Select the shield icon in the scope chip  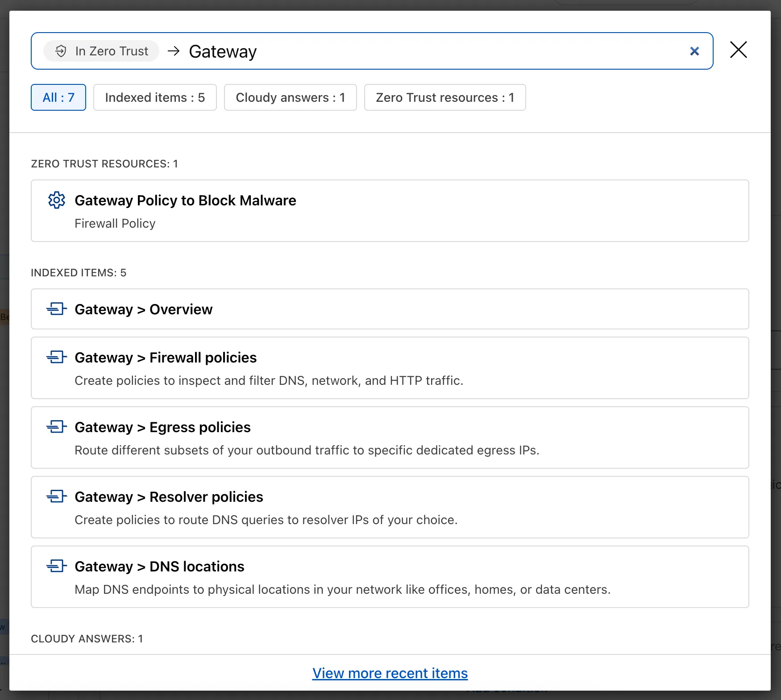point(60,50)
